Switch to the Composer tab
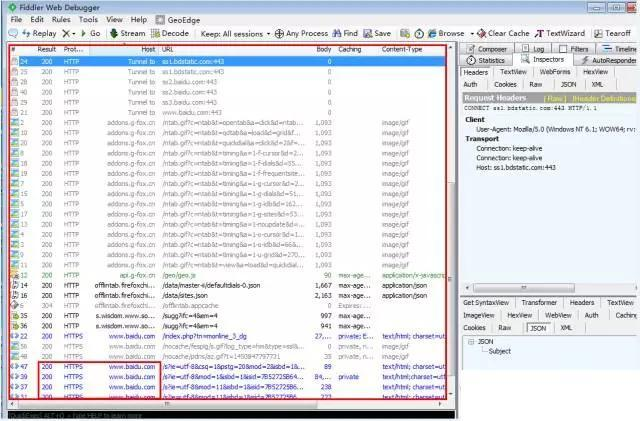This screenshot has width=640, height=421. pyautogui.click(x=487, y=49)
